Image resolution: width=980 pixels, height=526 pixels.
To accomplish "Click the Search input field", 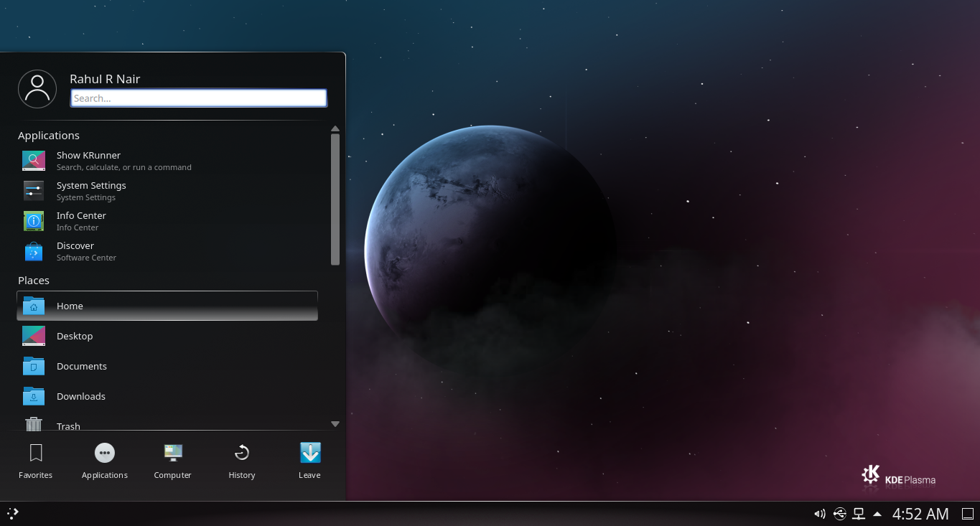I will (x=198, y=98).
